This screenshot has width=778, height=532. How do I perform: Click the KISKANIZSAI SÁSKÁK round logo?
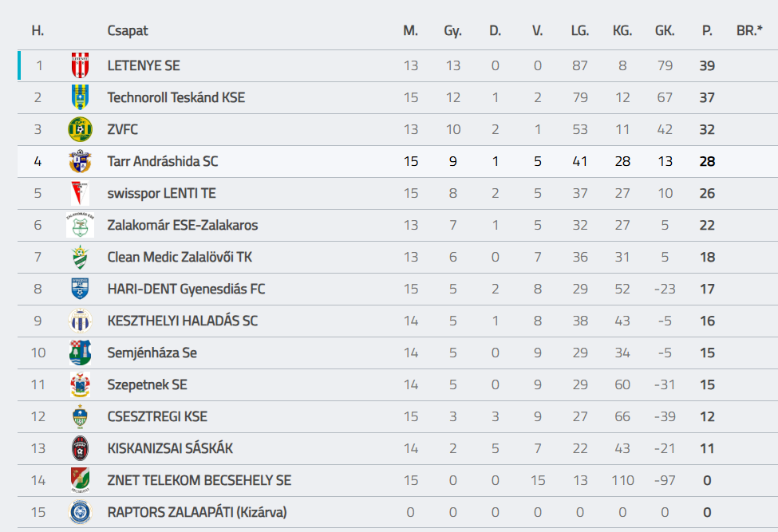tap(80, 448)
